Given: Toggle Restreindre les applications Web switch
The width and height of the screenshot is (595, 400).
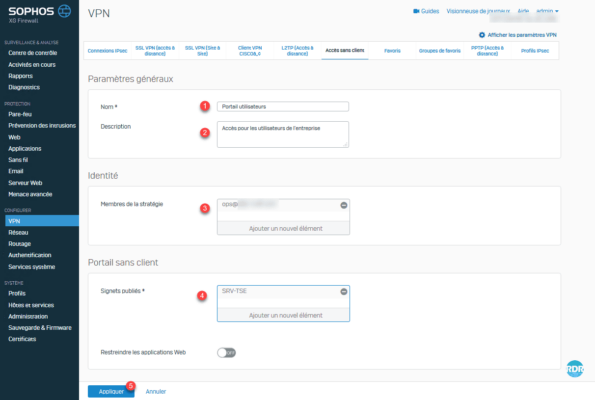Looking at the screenshot, I should coord(227,353).
